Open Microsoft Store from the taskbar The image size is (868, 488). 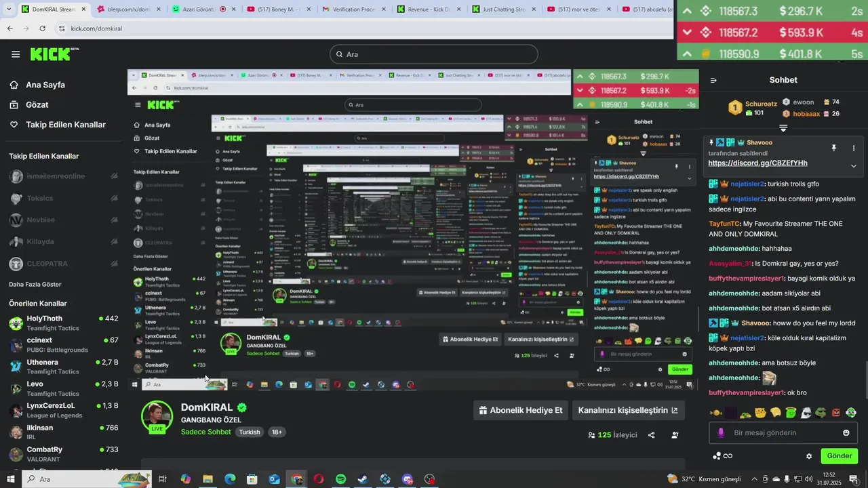(x=252, y=479)
